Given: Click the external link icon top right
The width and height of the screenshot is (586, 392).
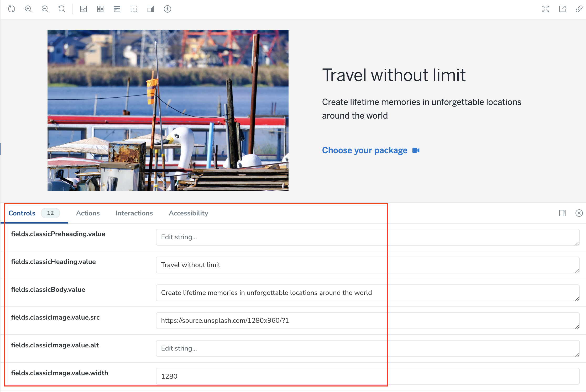Looking at the screenshot, I should (562, 9).
